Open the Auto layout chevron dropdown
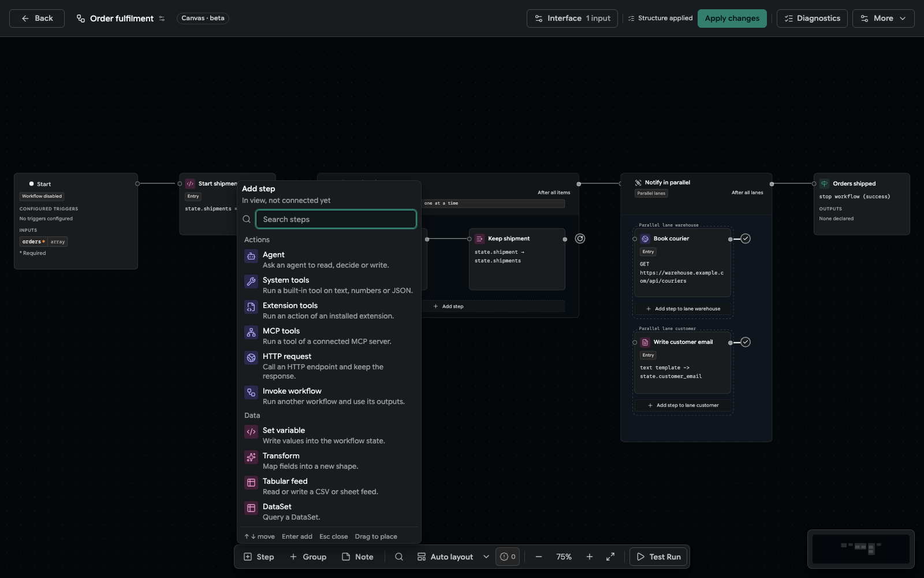The height and width of the screenshot is (578, 924). [486, 557]
